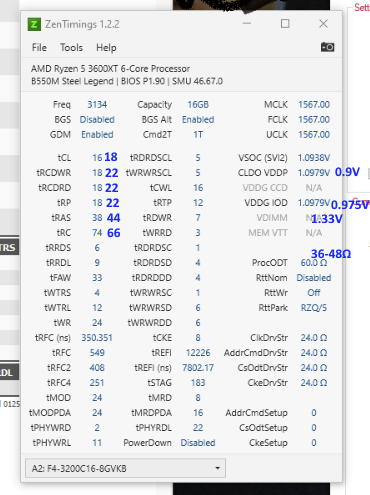370x495 pixels.
Task: Click the tFAW value 33
Action: (97, 278)
